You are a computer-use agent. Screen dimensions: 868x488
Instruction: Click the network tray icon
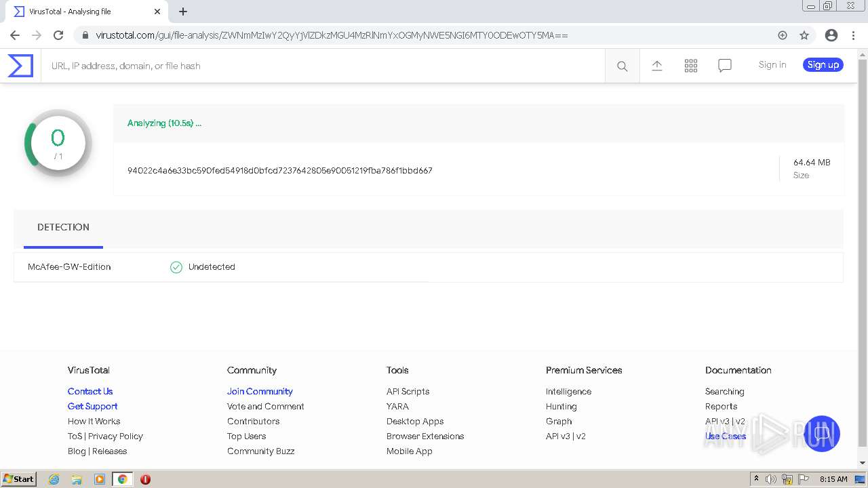pyautogui.click(x=787, y=479)
